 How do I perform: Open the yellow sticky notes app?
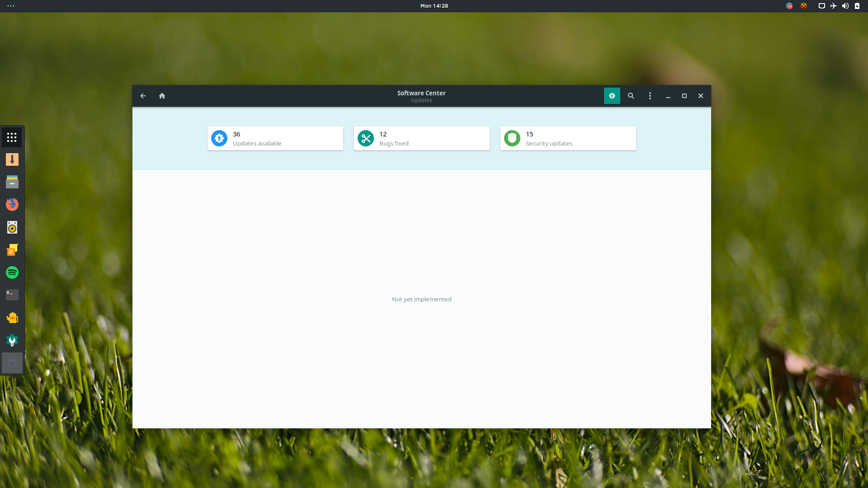[12, 250]
